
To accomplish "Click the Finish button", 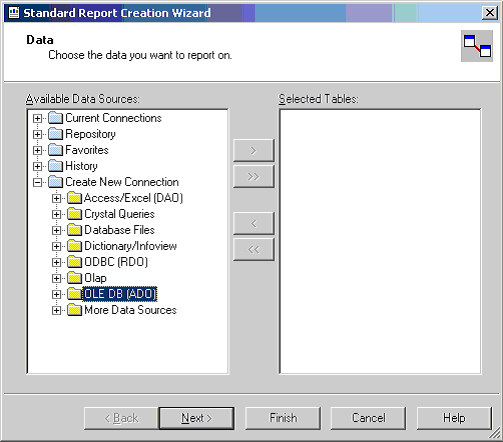I will click(283, 418).
